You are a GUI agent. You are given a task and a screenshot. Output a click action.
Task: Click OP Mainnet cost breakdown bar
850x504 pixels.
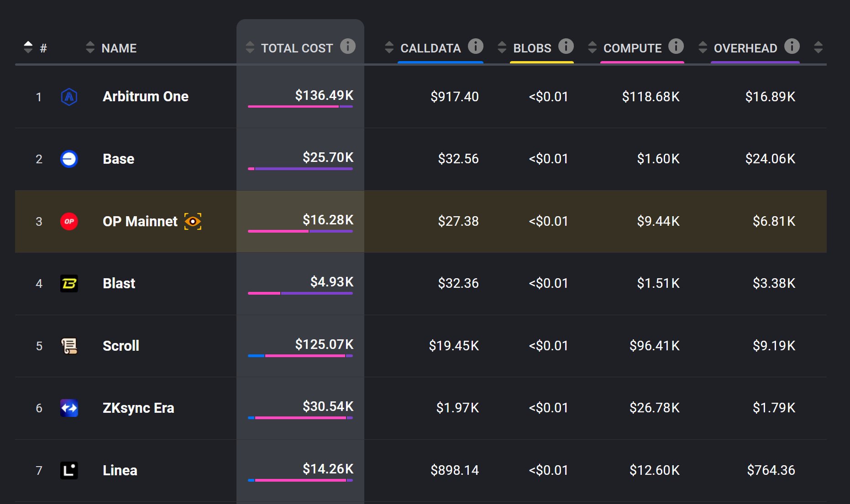point(300,231)
